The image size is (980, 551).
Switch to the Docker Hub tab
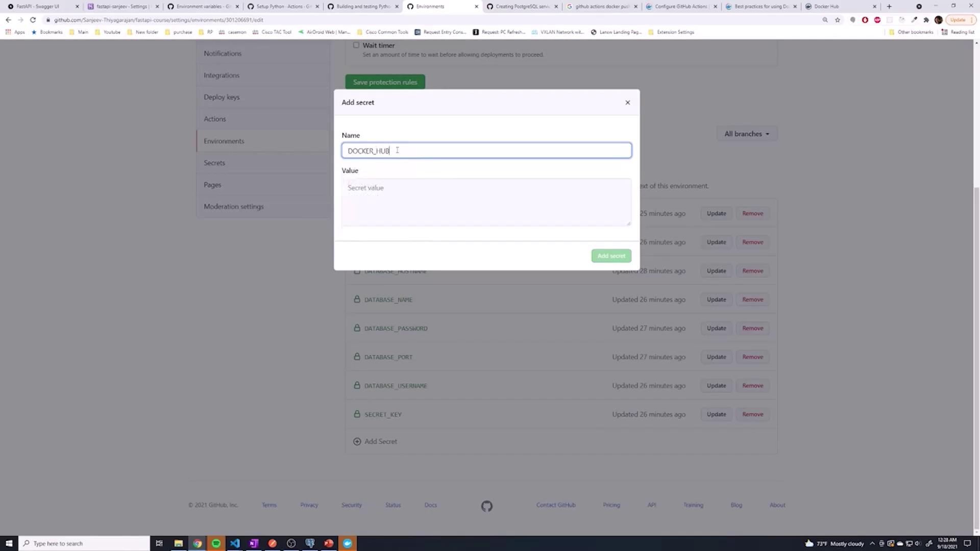[837, 7]
